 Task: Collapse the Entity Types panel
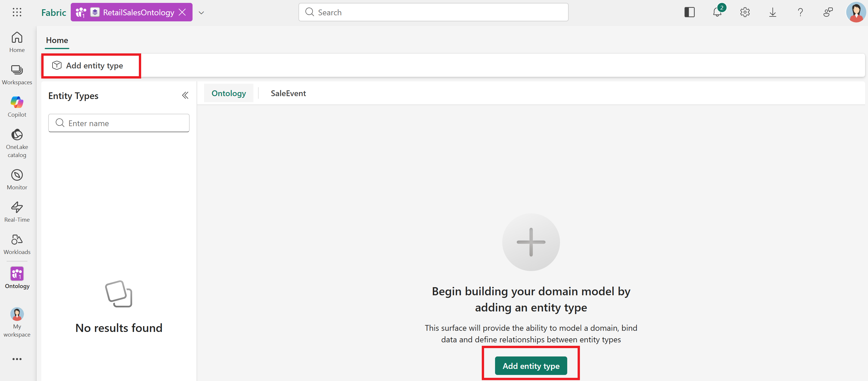(185, 95)
